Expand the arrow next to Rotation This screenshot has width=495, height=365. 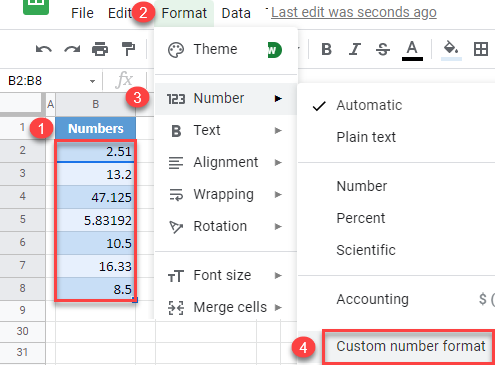(278, 227)
